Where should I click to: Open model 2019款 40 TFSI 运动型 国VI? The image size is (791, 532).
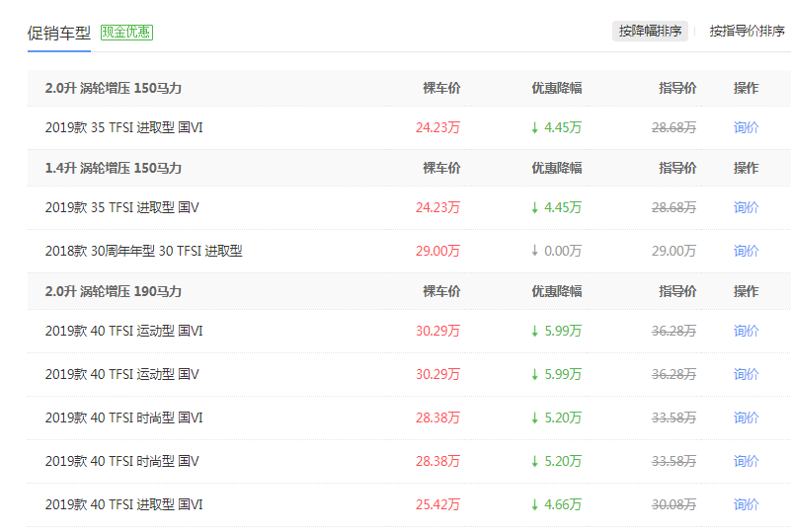(x=124, y=331)
